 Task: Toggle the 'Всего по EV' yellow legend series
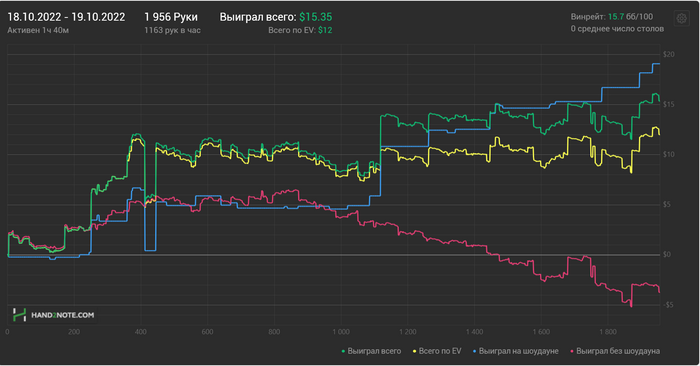point(437,351)
